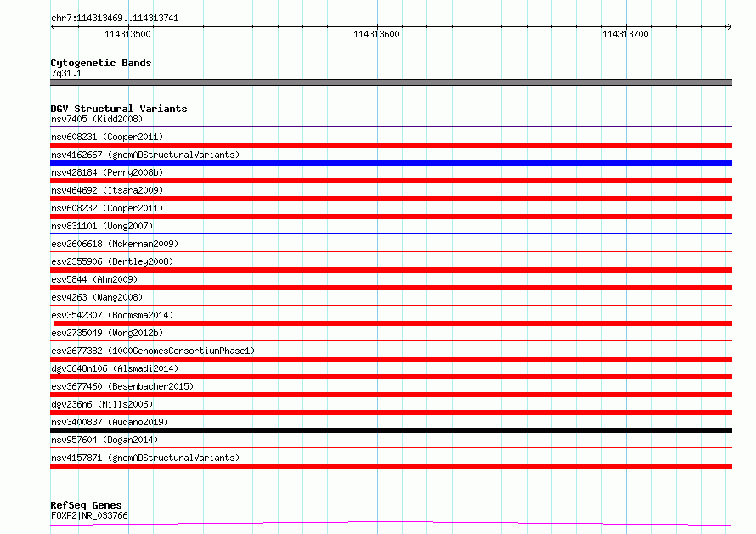This screenshot has height=534, width=756.
Task: Open variant esv3542307 (Boomsma2014)
Action: (112, 315)
